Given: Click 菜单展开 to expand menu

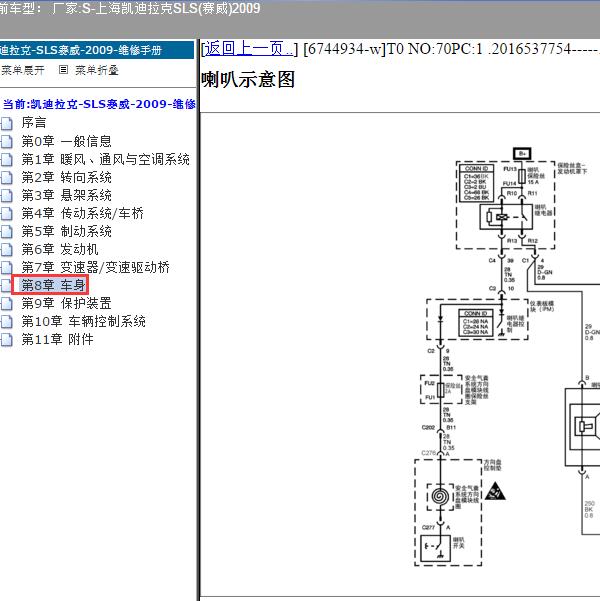Looking at the screenshot, I should pos(23,70).
